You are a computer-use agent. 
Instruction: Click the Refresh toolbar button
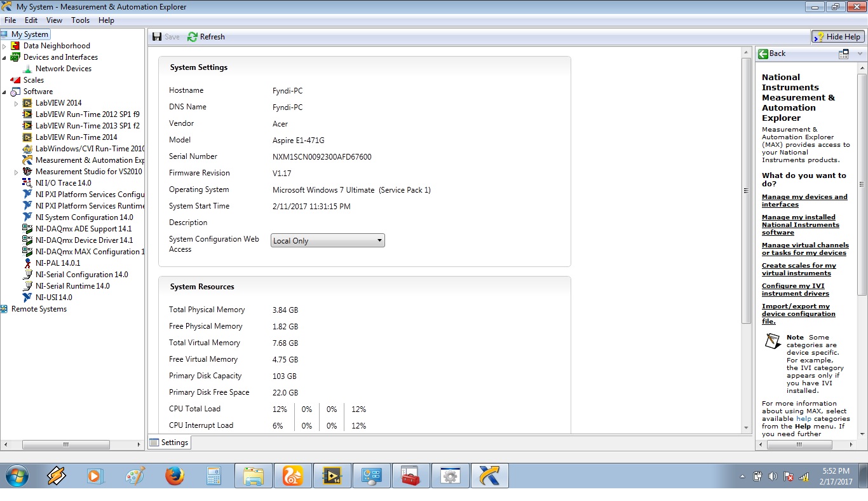pyautogui.click(x=206, y=37)
